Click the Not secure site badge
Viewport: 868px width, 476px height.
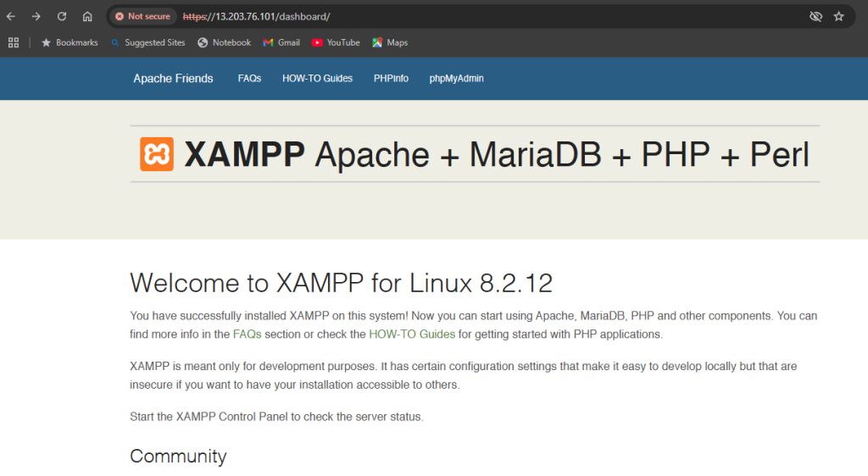point(142,16)
